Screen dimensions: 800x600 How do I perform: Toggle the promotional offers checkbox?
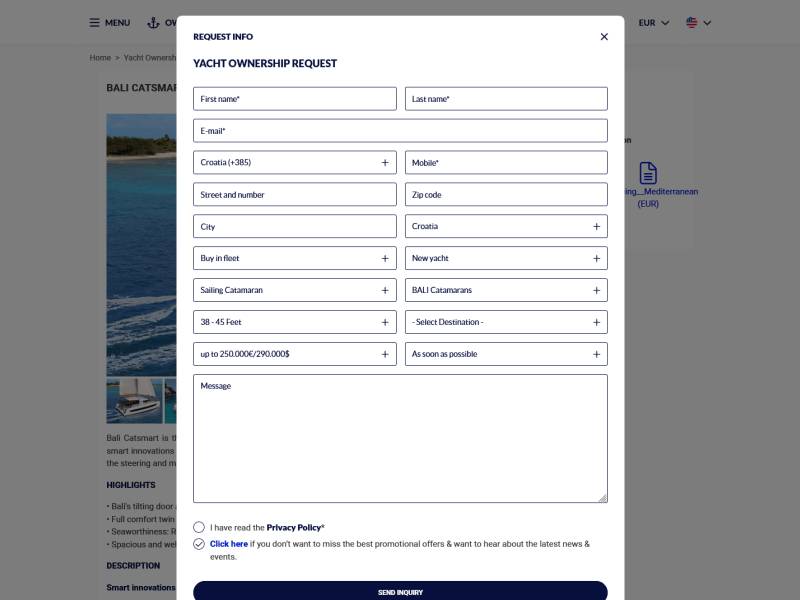click(x=199, y=544)
